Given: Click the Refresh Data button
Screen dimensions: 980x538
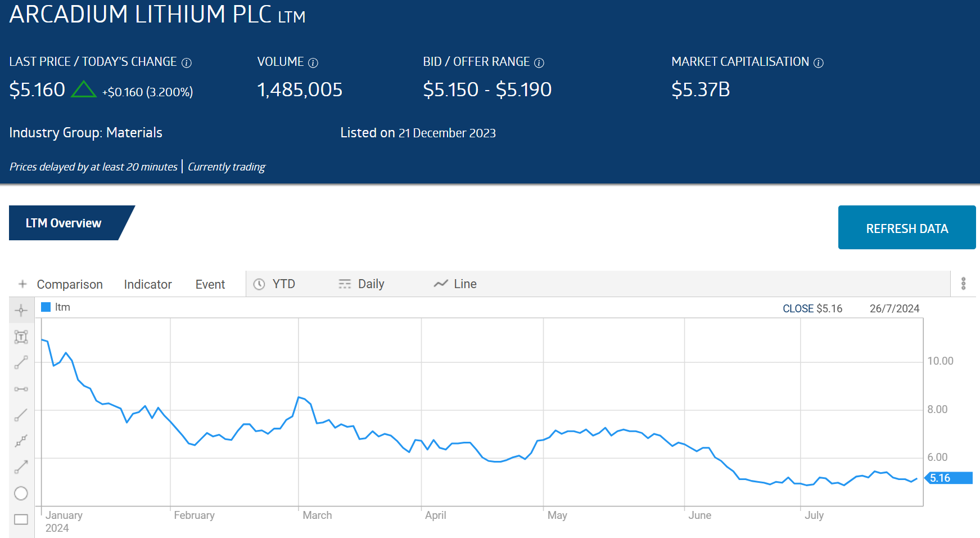Looking at the screenshot, I should (x=907, y=227).
